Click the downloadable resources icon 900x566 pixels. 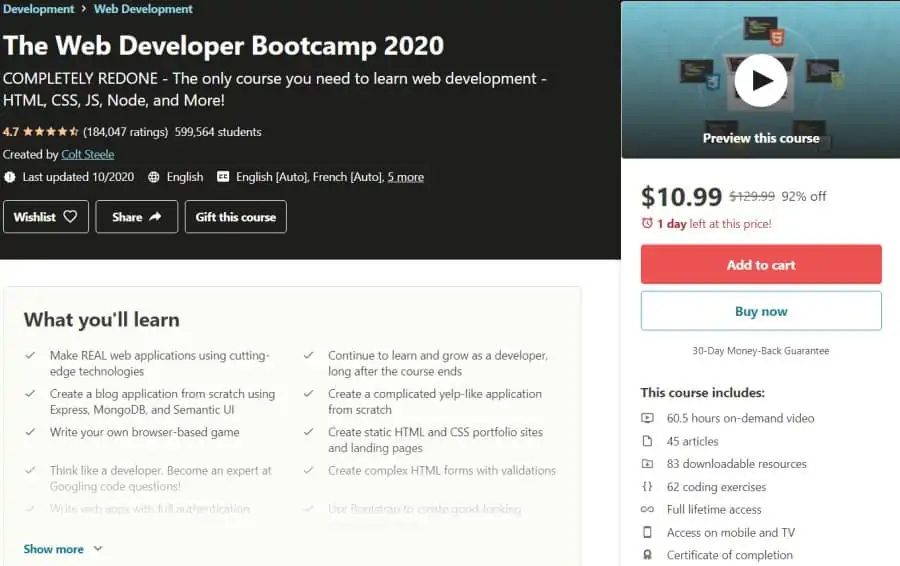[x=647, y=464]
